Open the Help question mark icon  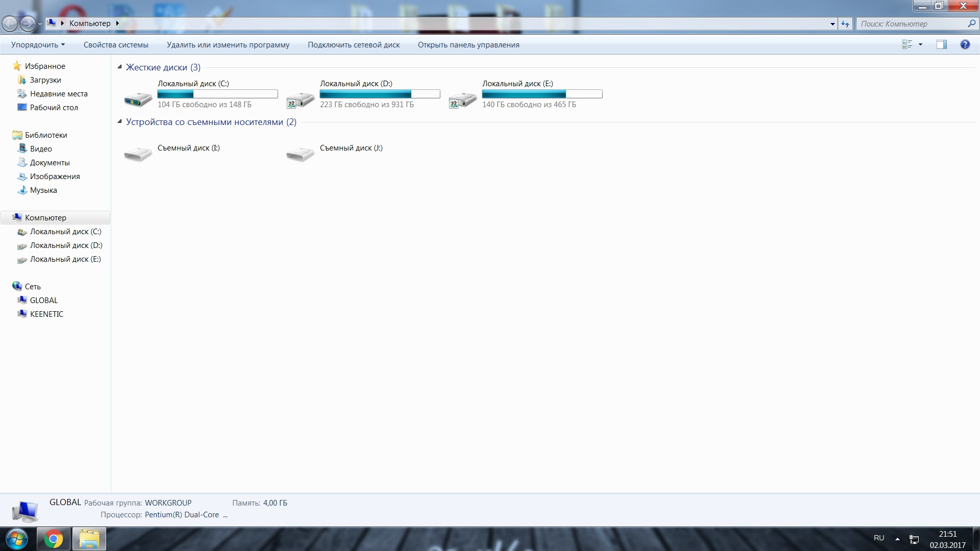tap(965, 45)
